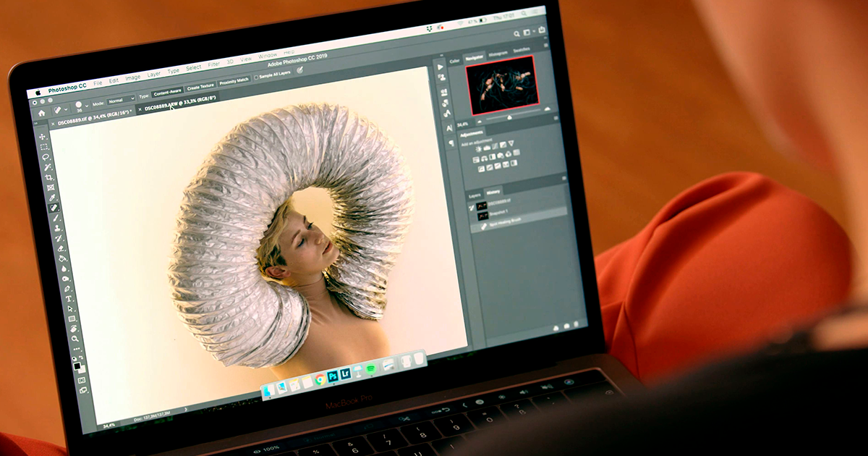Add a Vibrance adjustment
The image size is (868, 456).
point(511,143)
